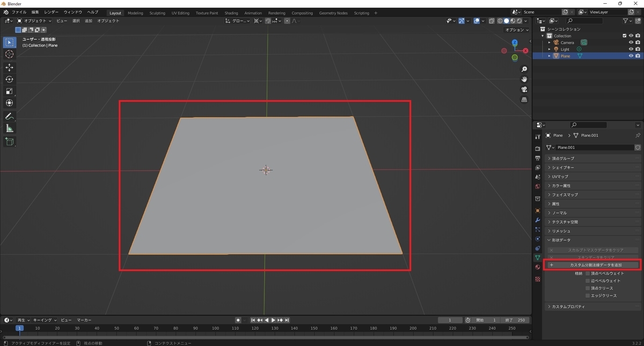644x346 pixels.
Task: Enable 頂点ベベルウェイト checkbox
Action: pyautogui.click(x=588, y=273)
